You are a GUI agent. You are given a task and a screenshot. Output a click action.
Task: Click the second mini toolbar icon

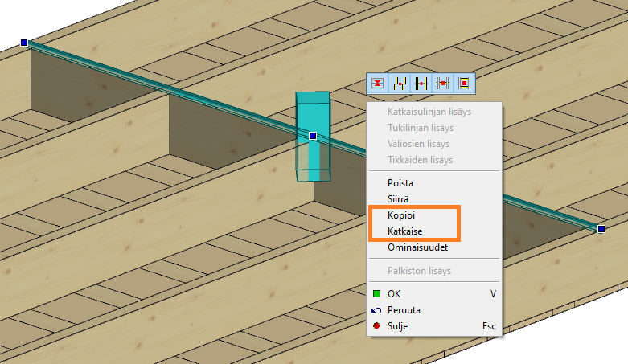400,83
